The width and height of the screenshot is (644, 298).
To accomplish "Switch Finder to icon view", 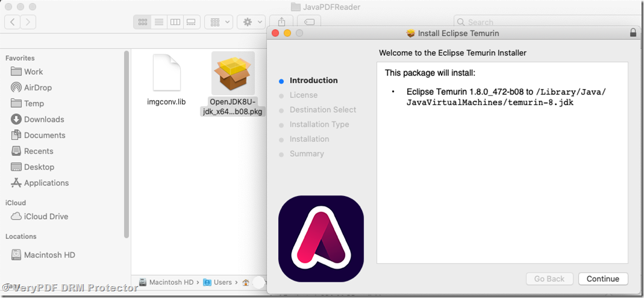I will (x=143, y=22).
